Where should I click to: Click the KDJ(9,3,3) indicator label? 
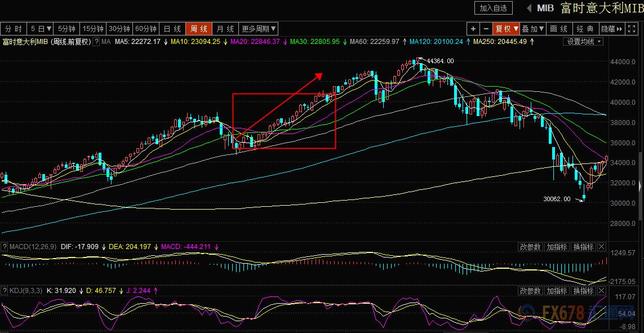coord(26,291)
